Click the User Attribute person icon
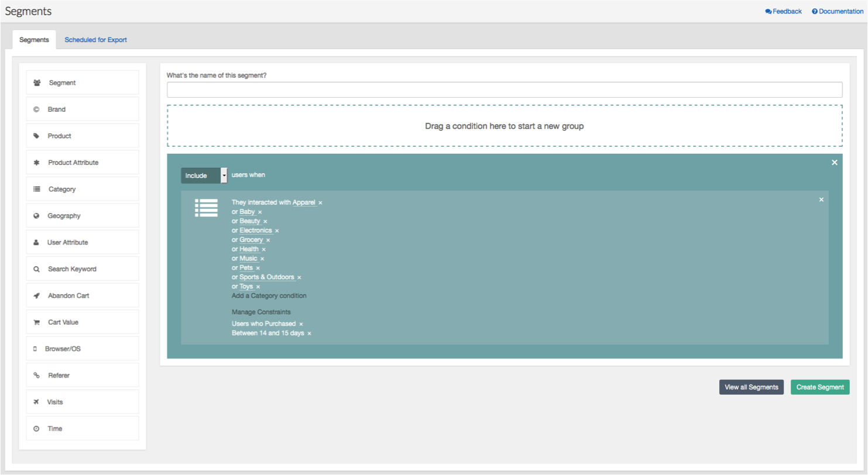This screenshot has height=475, width=868. 36,242
